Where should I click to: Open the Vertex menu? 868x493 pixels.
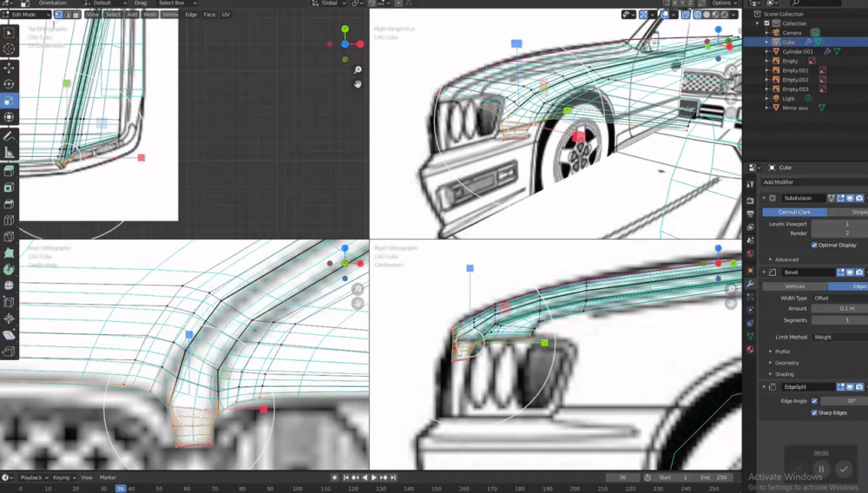(x=170, y=15)
